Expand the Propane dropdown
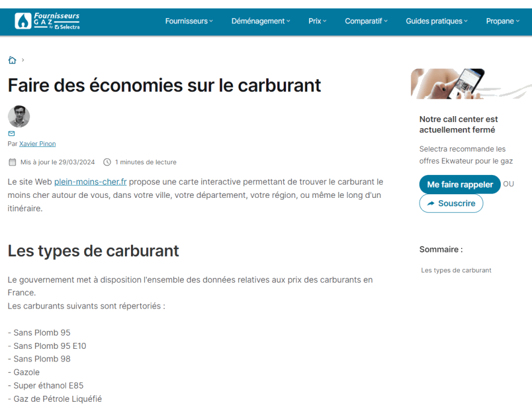The height and width of the screenshot is (412, 532). [503, 21]
